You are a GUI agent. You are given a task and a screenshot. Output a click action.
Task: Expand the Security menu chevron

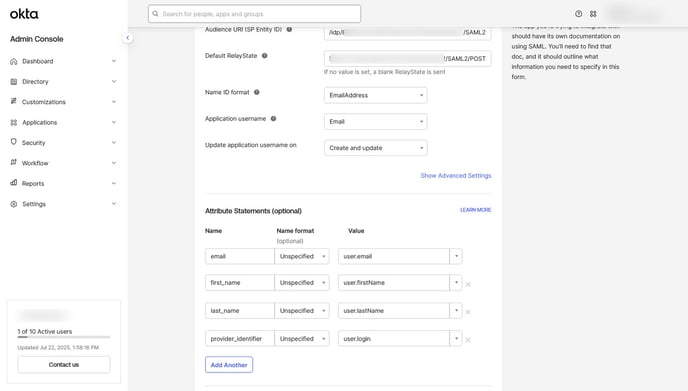(x=114, y=143)
